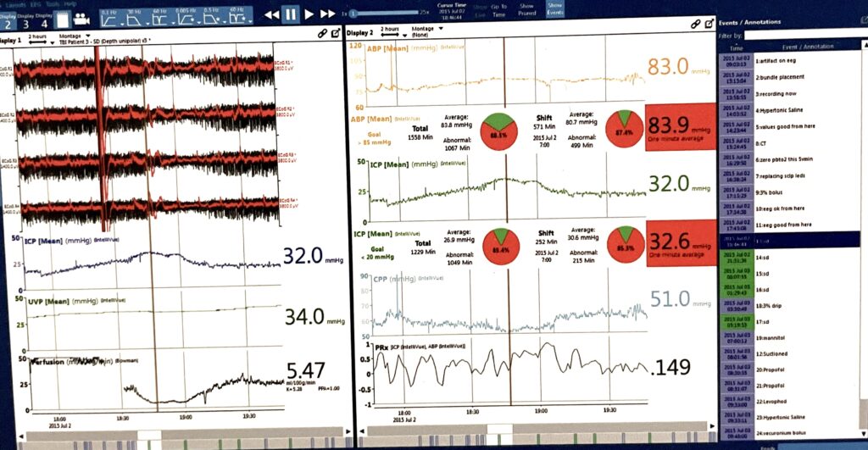The width and height of the screenshot is (868, 450).
Task: Select the Display 2 layout button
Action: pos(7,20)
